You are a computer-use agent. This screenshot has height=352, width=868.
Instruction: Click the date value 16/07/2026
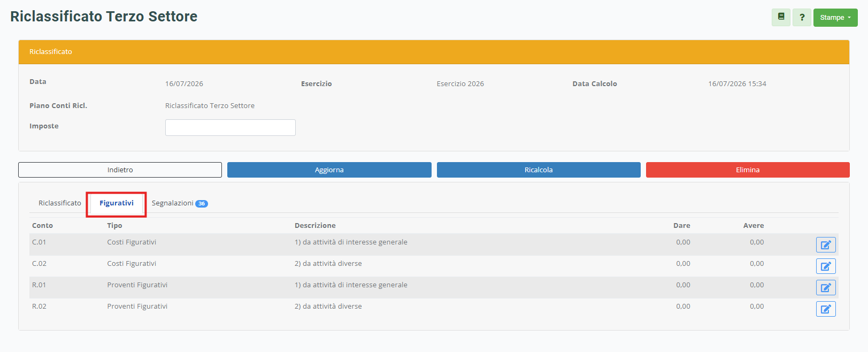pyautogui.click(x=184, y=84)
